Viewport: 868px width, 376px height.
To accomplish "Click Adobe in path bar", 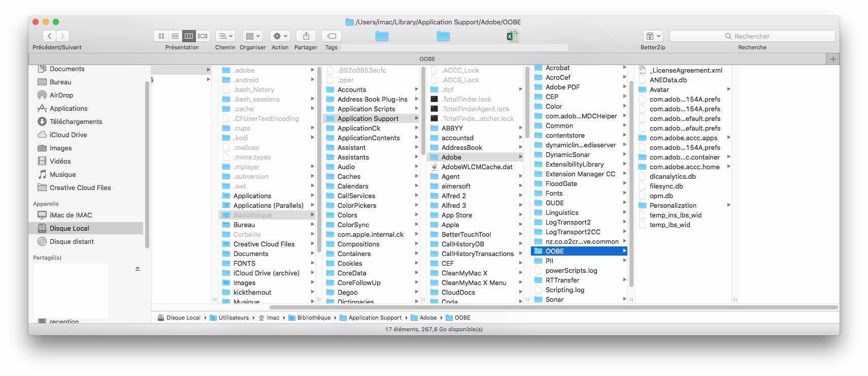I will 424,318.
